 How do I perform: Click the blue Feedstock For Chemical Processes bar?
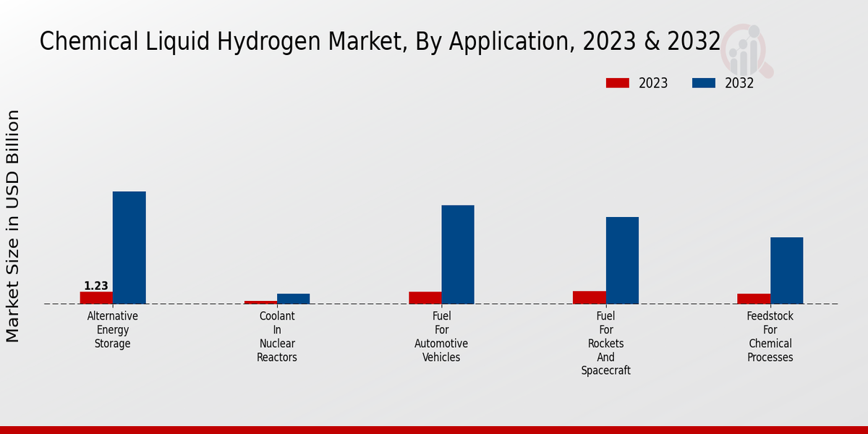pyautogui.click(x=786, y=271)
